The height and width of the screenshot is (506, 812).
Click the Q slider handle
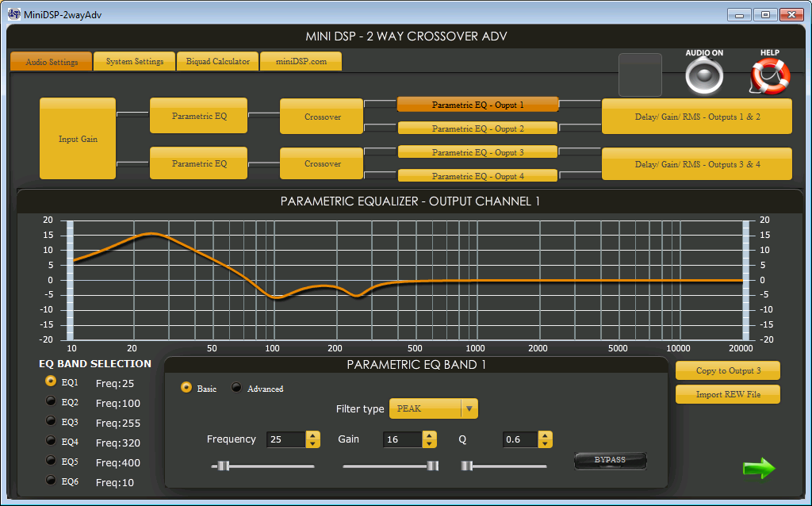[x=467, y=466]
